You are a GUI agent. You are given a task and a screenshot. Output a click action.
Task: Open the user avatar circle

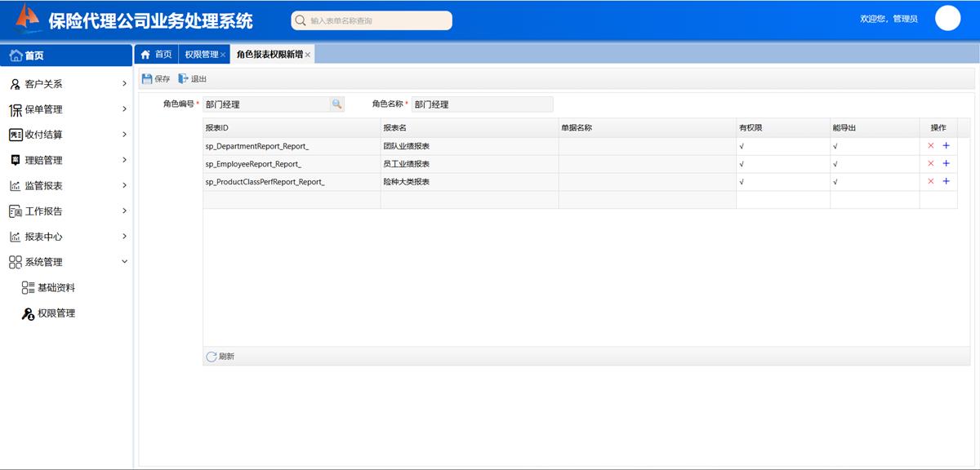pyautogui.click(x=947, y=18)
